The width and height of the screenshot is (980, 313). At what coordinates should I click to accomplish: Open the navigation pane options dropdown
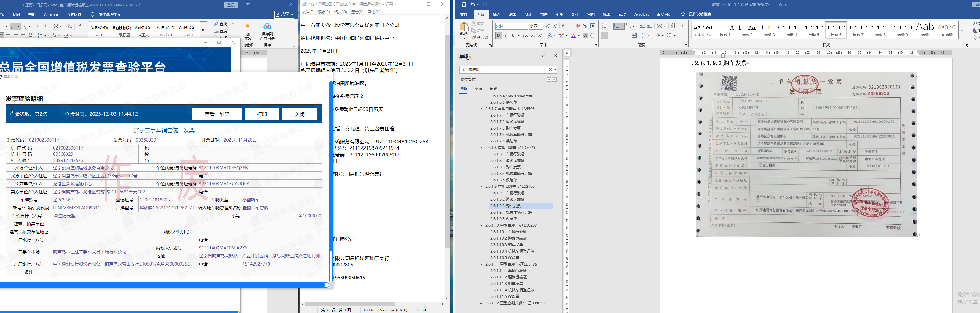click(542, 56)
